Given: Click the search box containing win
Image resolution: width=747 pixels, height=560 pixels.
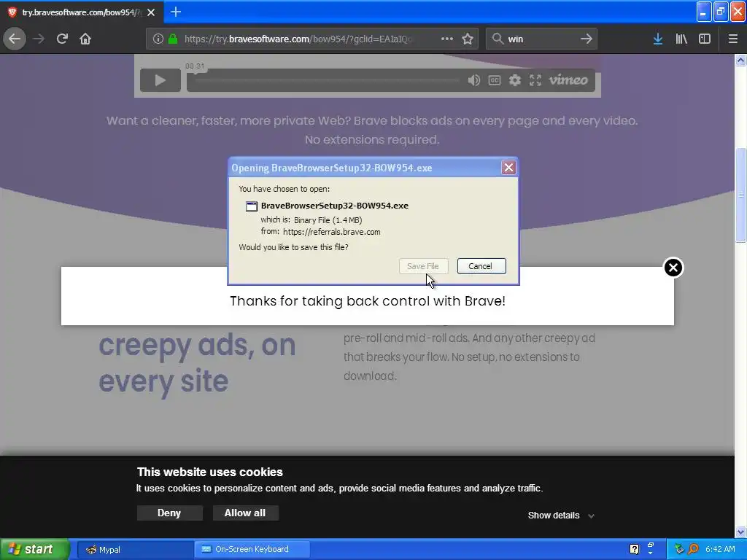Looking at the screenshot, I should pos(541,39).
